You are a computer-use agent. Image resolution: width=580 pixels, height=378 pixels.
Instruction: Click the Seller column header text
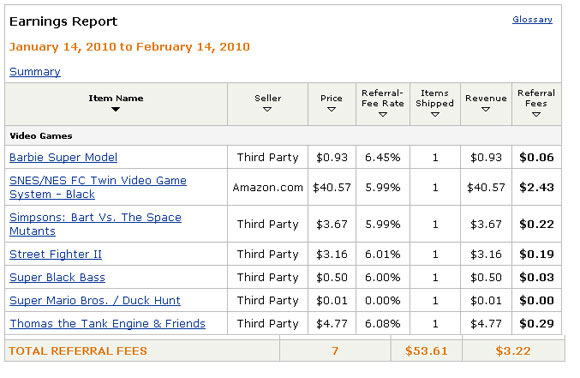coord(268,98)
